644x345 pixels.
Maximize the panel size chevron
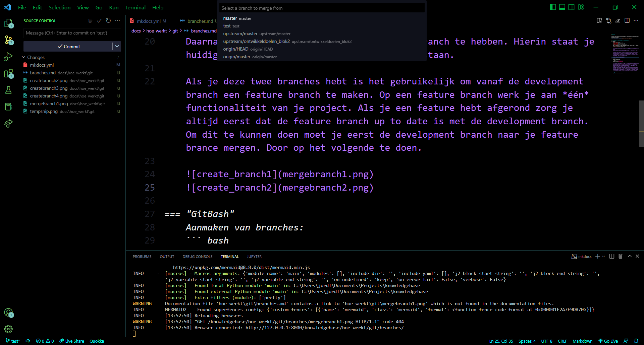pos(630,256)
